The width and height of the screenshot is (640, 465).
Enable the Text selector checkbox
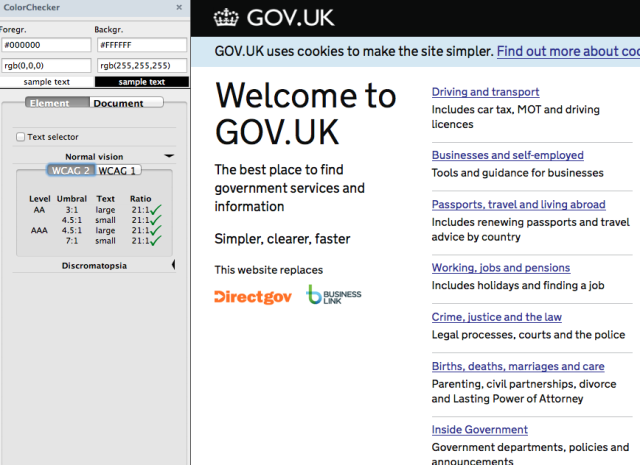click(20, 137)
